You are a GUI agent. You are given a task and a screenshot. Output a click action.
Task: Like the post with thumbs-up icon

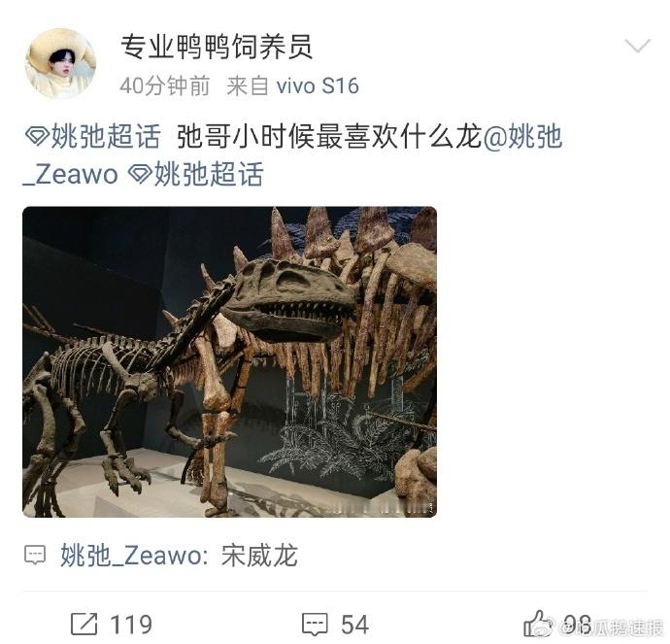(537, 624)
